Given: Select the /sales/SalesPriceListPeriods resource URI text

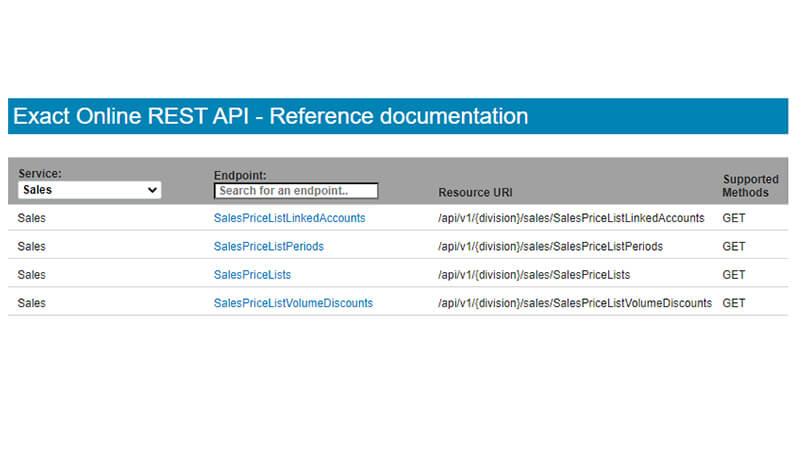Looking at the screenshot, I should tap(550, 246).
